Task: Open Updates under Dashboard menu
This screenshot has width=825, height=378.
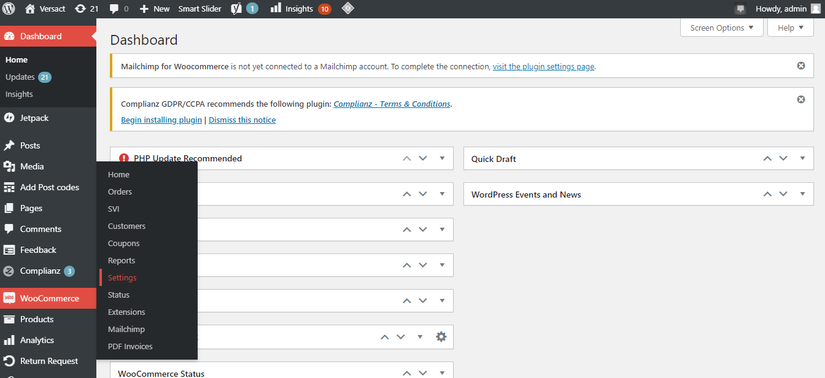Action: 20,77
